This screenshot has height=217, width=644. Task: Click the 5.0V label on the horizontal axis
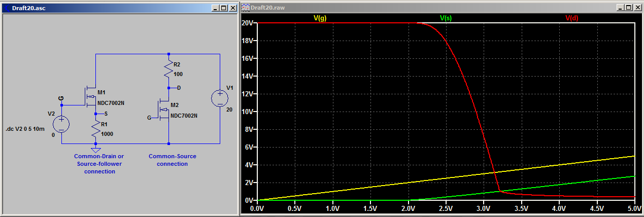pos(634,208)
